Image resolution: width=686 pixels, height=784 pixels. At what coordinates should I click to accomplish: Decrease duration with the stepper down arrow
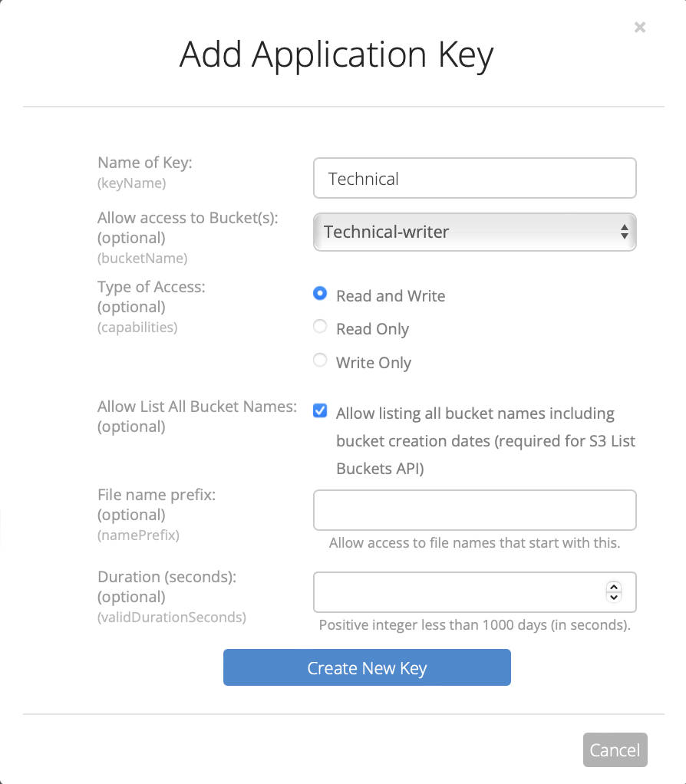[613, 597]
